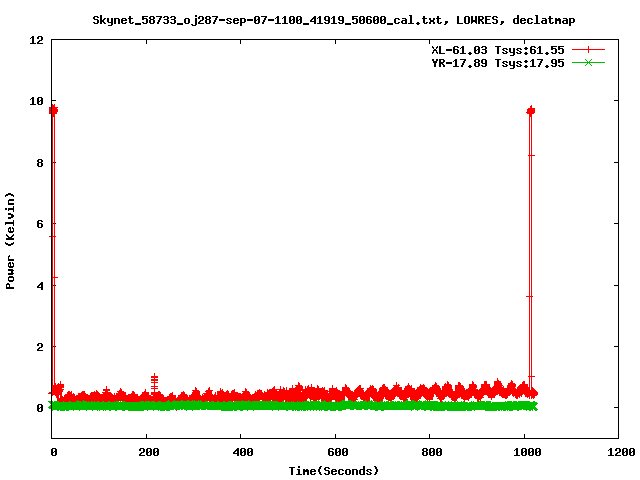Click the Time(Seconds) x-axis label
640x480 pixels.
point(333,471)
